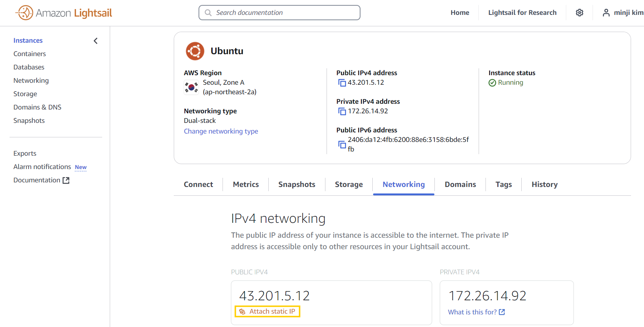The image size is (644, 327).
Task: Open Snapshots in the sidebar
Action: click(x=29, y=121)
